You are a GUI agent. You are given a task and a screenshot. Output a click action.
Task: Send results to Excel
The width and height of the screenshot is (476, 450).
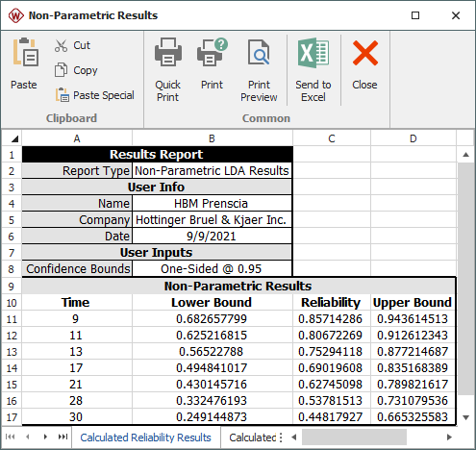click(313, 70)
